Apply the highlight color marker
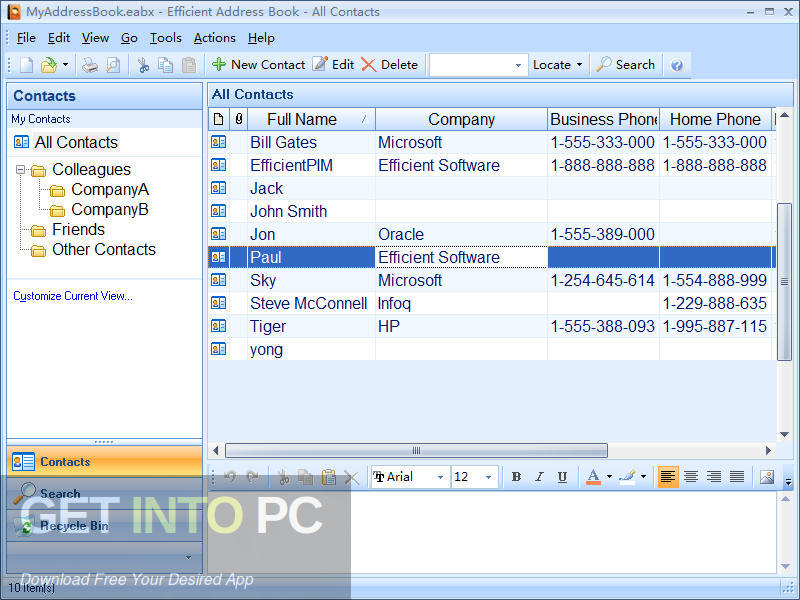Image resolution: width=800 pixels, height=600 pixels. coord(627,477)
